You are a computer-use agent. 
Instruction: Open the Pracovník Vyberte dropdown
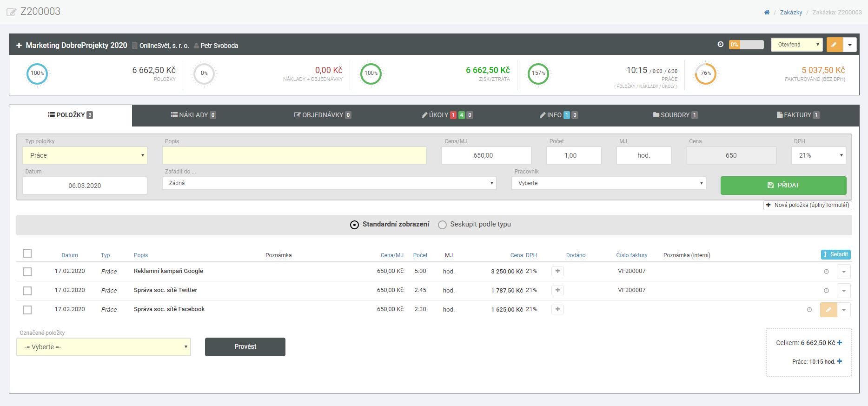(609, 183)
